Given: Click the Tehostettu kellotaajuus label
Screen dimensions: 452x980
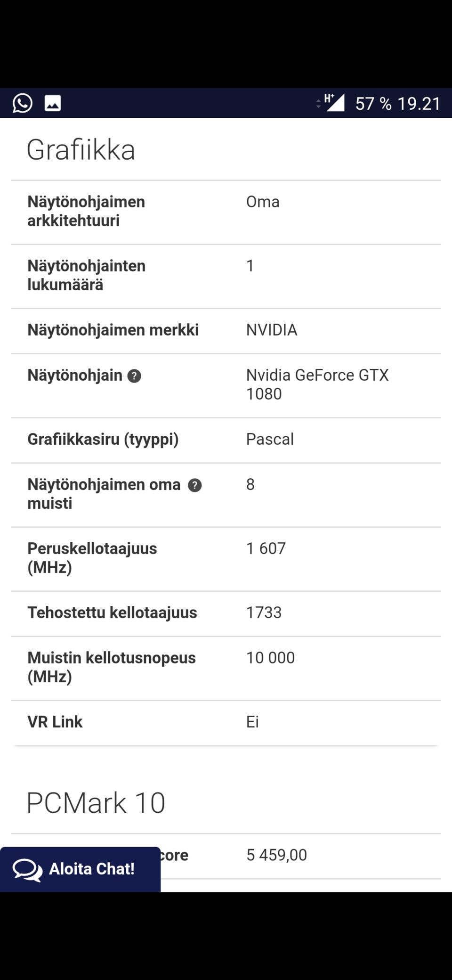Looking at the screenshot, I should click(112, 612).
